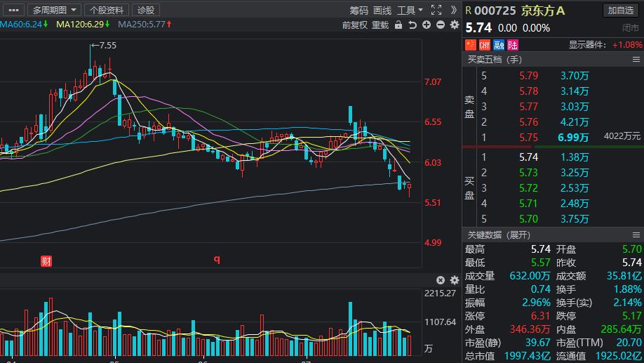Image resolution: width=644 pixels, height=363 pixels.
Task: Toggle the chart lock icon
Action: tap(398, 25)
